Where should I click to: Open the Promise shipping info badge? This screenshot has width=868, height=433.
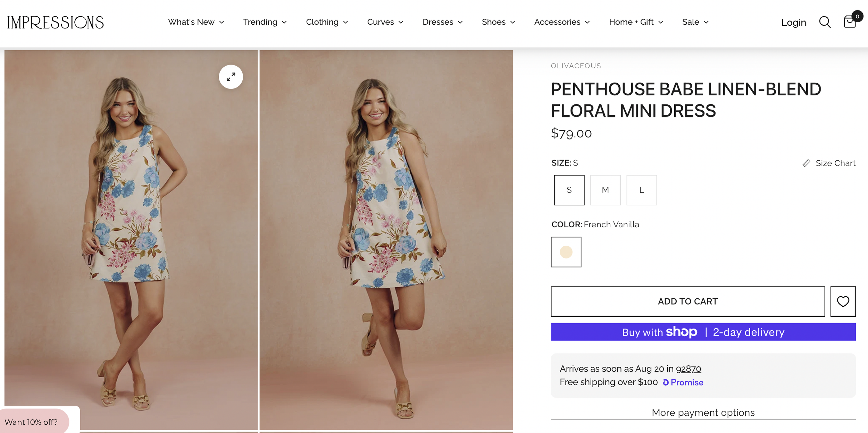pyautogui.click(x=683, y=382)
